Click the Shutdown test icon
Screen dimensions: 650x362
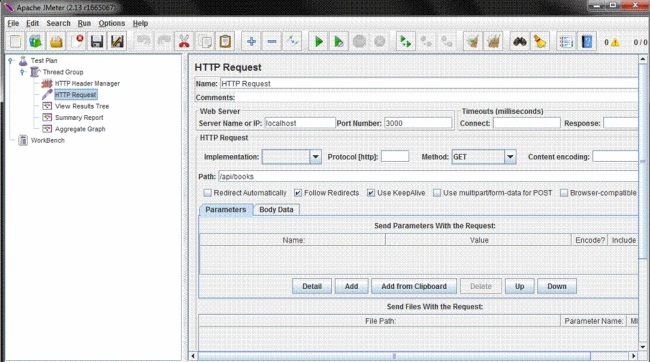380,41
